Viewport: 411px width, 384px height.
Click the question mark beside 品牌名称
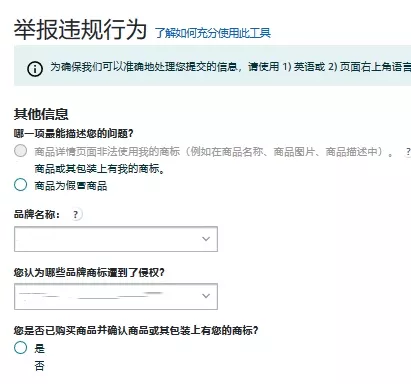pyautogui.click(x=76, y=214)
